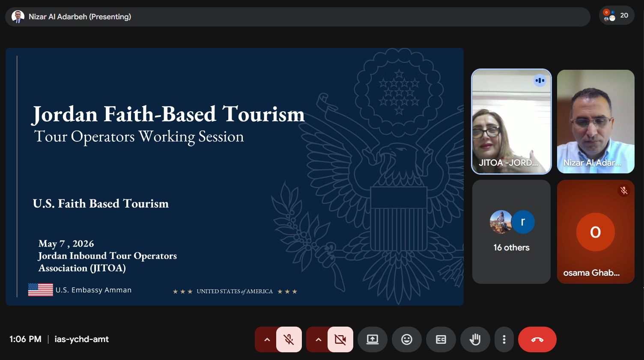Screen dimensions: 644x360
Task: Click 'U.S. Embassy Amman' text on slide
Action: 93,290
